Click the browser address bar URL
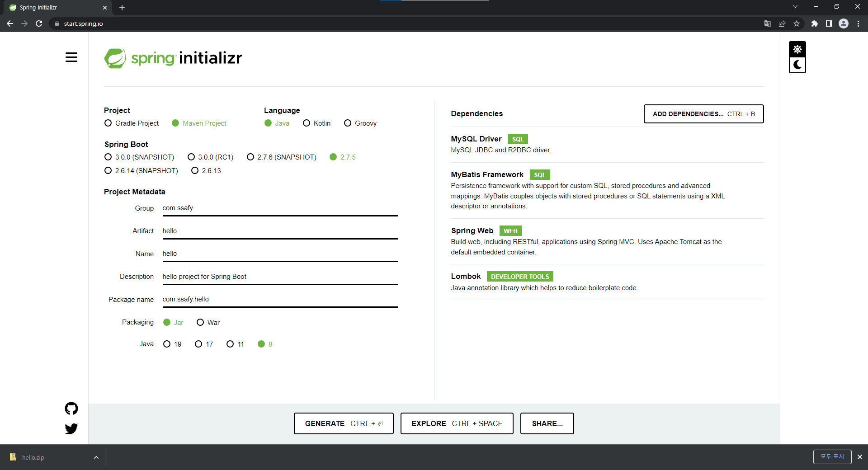Viewport: 868px width, 470px height. [83, 23]
